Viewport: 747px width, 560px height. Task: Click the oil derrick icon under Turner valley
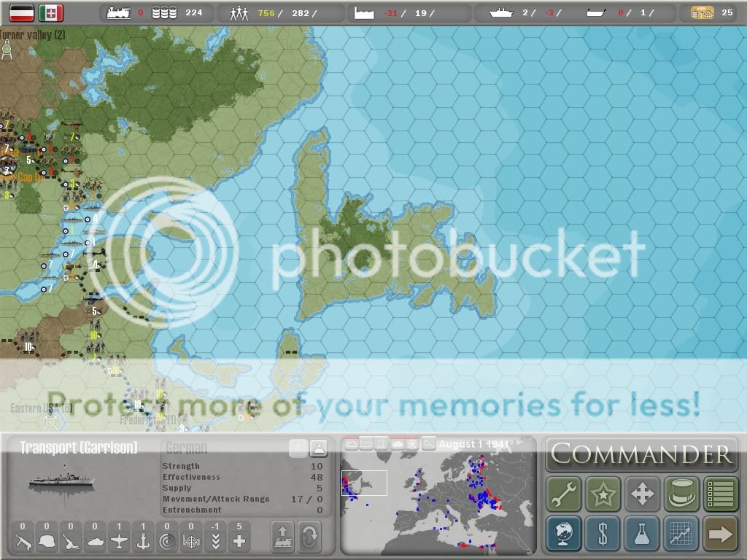pyautogui.click(x=7, y=50)
